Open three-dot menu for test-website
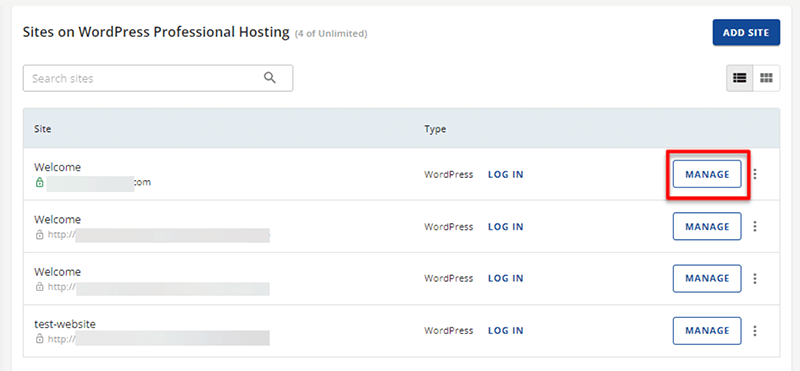800x371 pixels. tap(755, 331)
